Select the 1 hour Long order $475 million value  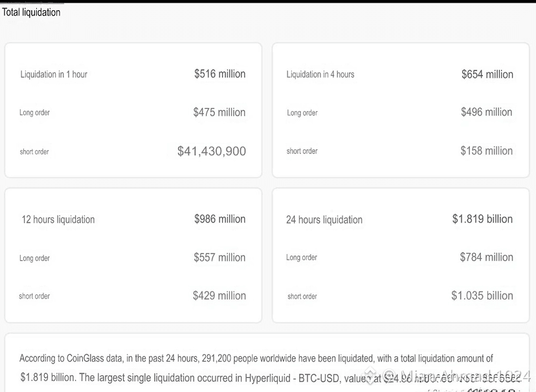click(219, 112)
